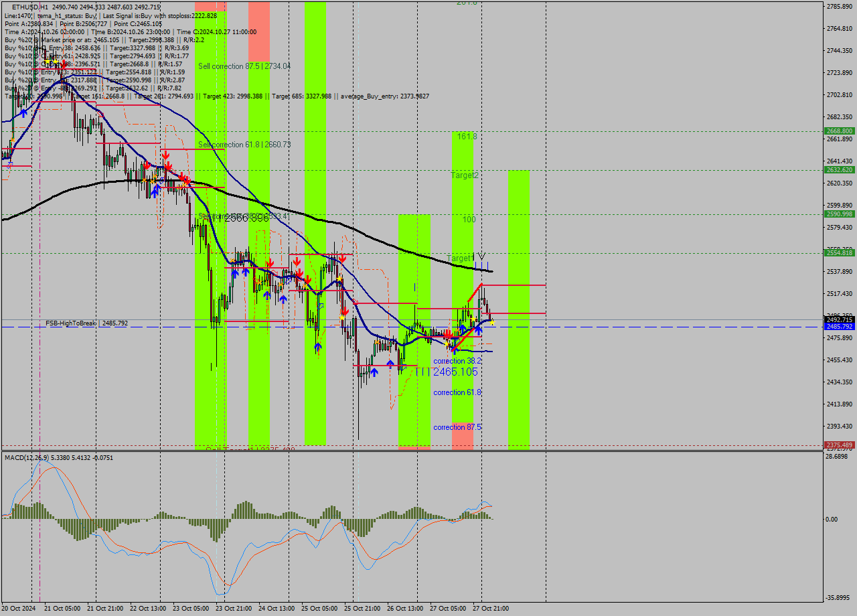The image size is (857, 616).
Task: Click the 2744.350 price axis value
Action: point(840,51)
